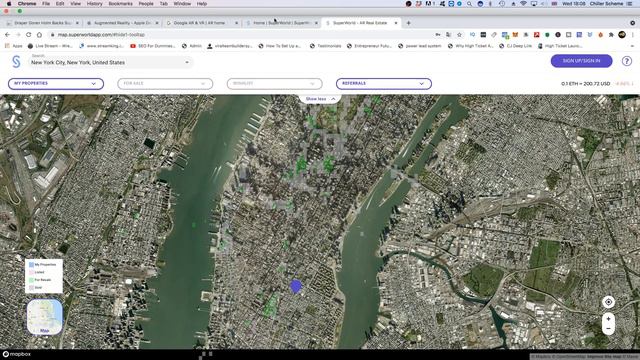Screen dimensions: 640x360
Task: Open the Chrome File menu
Action: click(46, 4)
